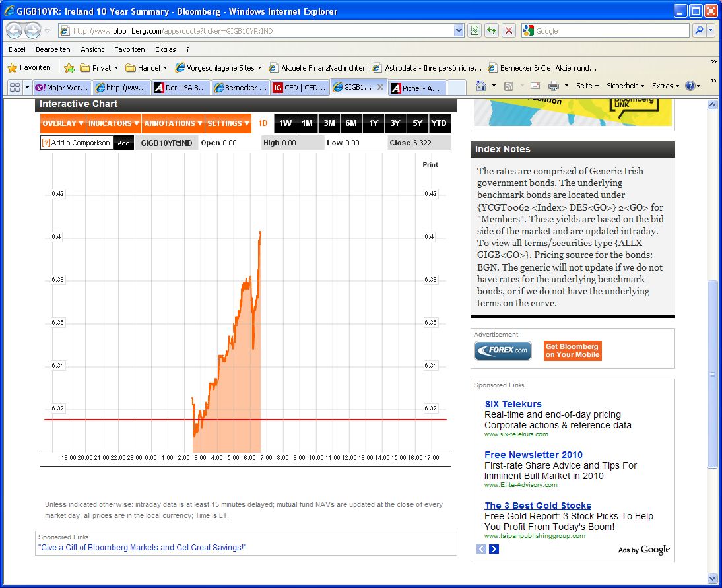
Task: Select the 1W chart range
Action: pos(285,123)
